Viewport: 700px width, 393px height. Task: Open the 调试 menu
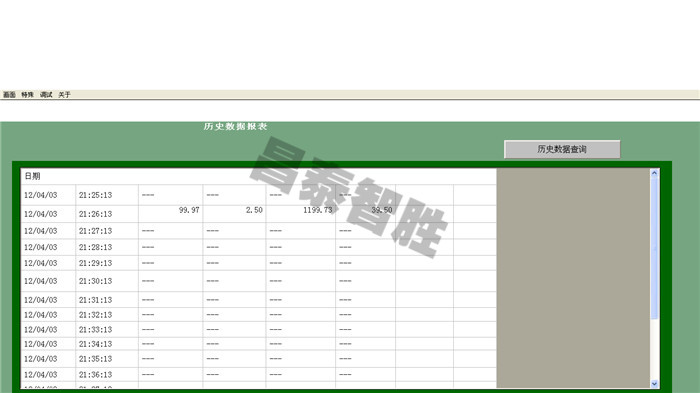46,95
